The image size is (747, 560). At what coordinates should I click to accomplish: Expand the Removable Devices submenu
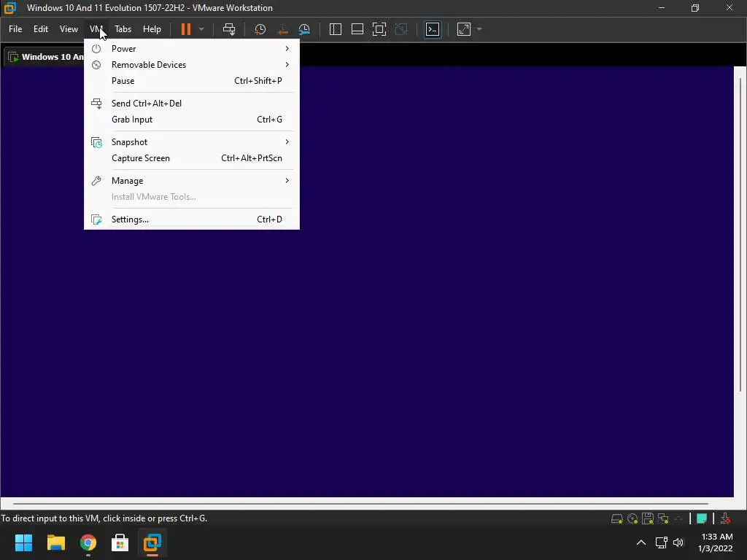(x=192, y=65)
